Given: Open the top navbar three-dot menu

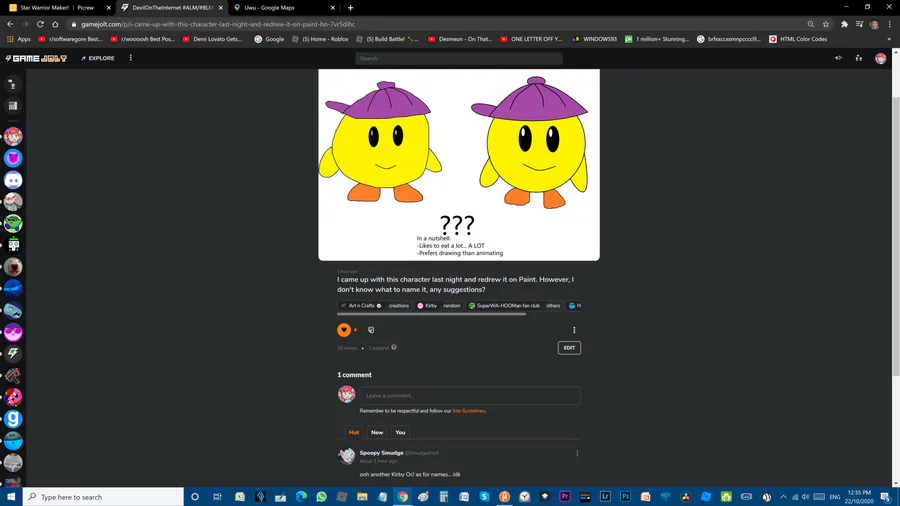Looking at the screenshot, I should (x=131, y=58).
